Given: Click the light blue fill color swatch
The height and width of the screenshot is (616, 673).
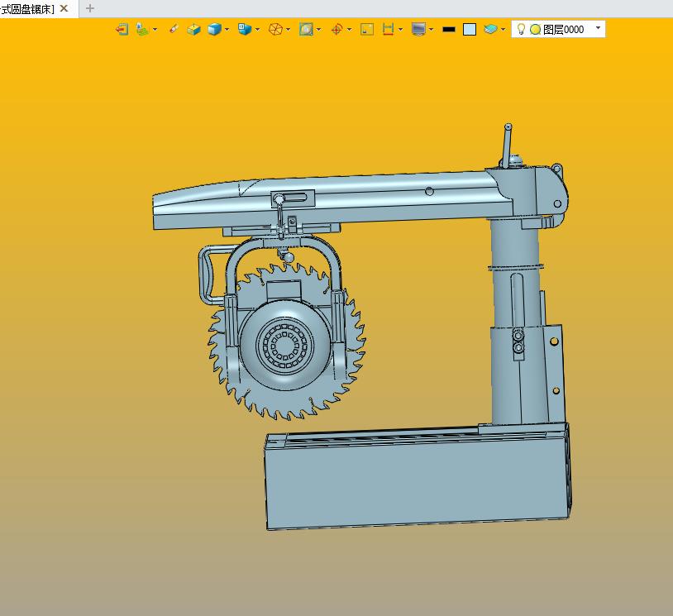Looking at the screenshot, I should (470, 29).
